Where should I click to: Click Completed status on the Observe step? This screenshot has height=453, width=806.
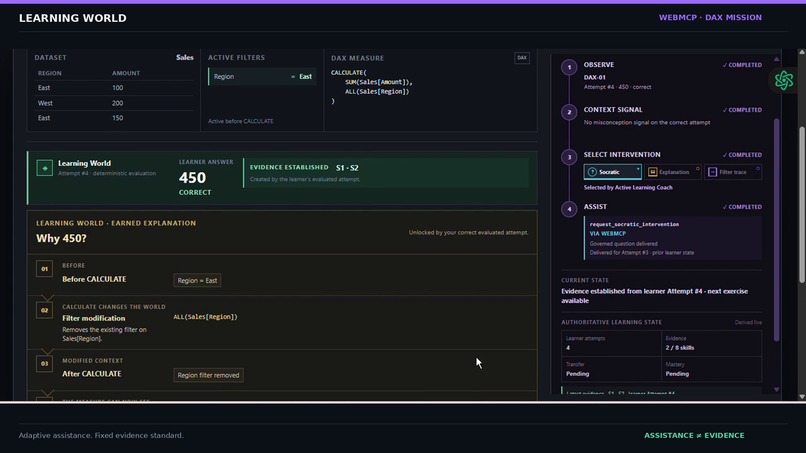742,65
